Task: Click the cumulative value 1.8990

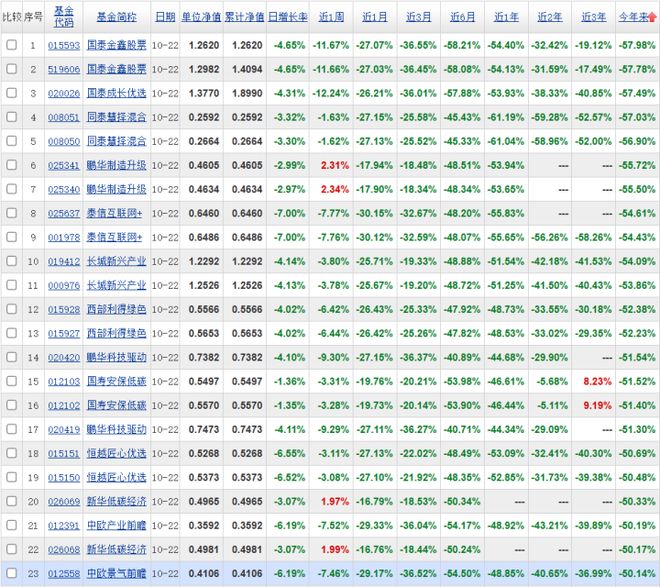Action: click(247, 93)
